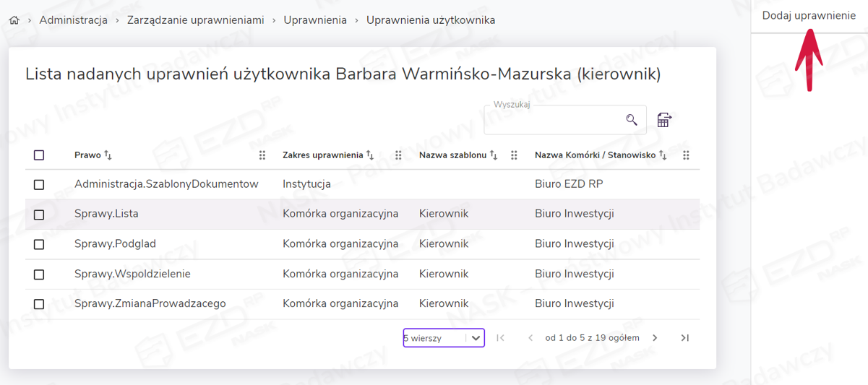Select the Sprawy.Podglad row checkbox
The width and height of the screenshot is (868, 385).
point(39,245)
